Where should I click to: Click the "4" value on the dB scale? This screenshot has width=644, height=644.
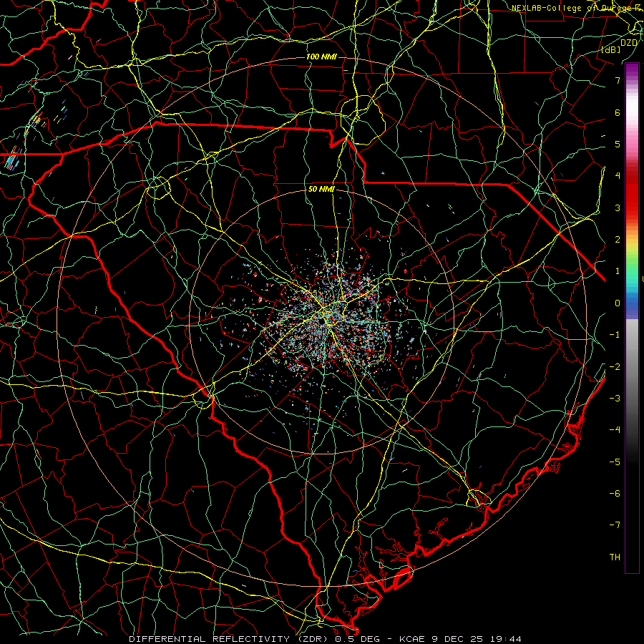point(618,176)
